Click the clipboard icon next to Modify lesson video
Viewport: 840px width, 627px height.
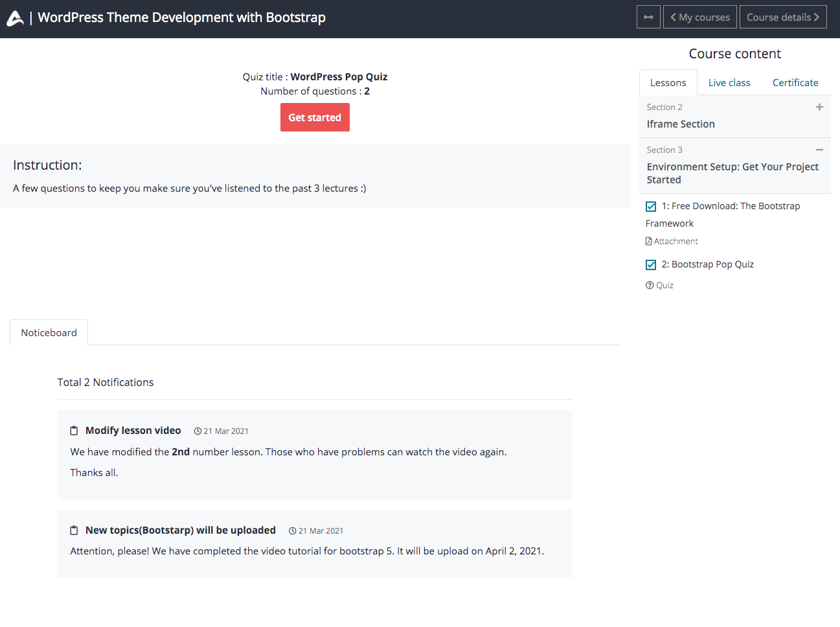point(73,430)
